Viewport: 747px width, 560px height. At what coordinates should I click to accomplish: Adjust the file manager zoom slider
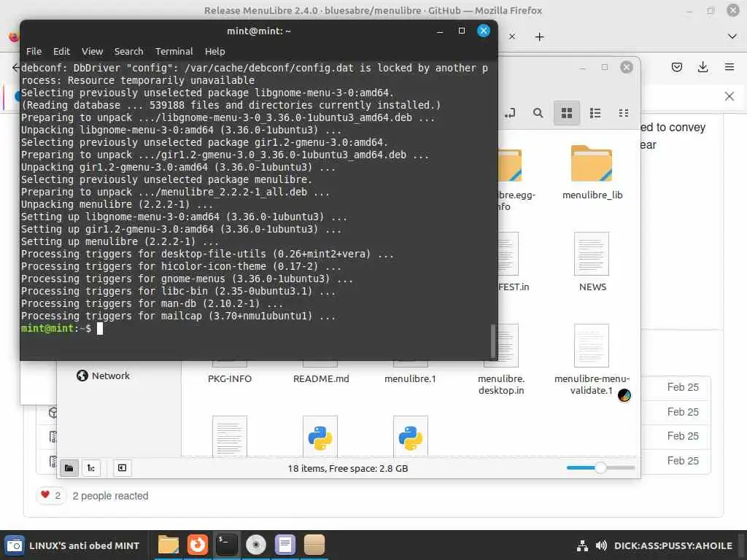pyautogui.click(x=600, y=468)
